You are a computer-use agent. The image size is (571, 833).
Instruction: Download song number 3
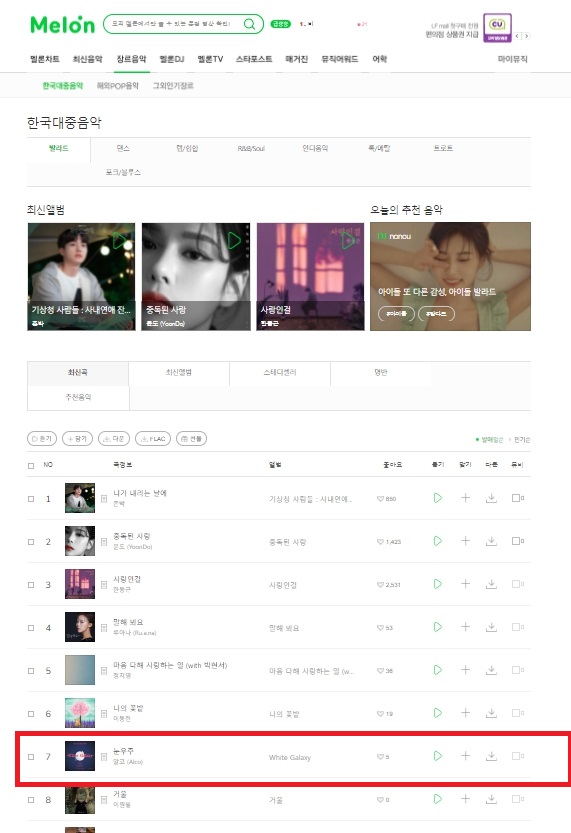pyautogui.click(x=491, y=584)
